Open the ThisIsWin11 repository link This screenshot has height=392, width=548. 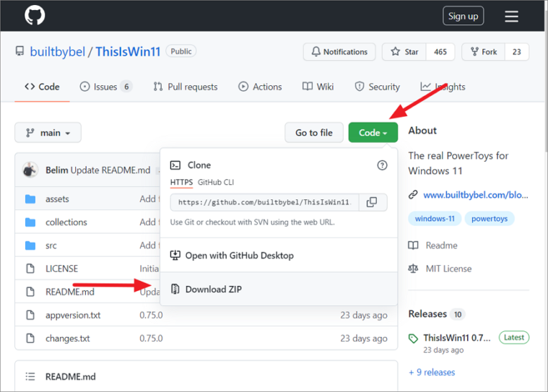[128, 52]
